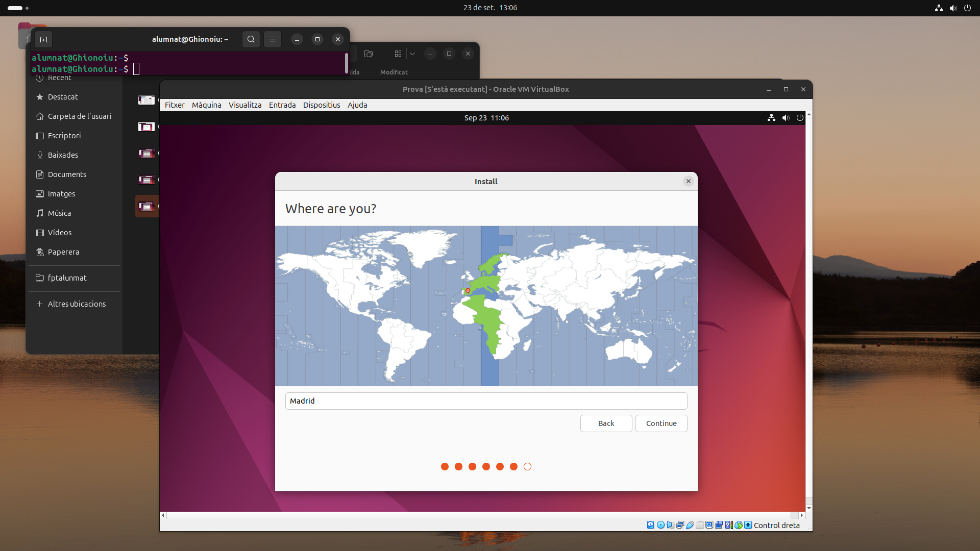This screenshot has width=980, height=551.
Task: Open the terminal search icon
Action: pyautogui.click(x=251, y=39)
